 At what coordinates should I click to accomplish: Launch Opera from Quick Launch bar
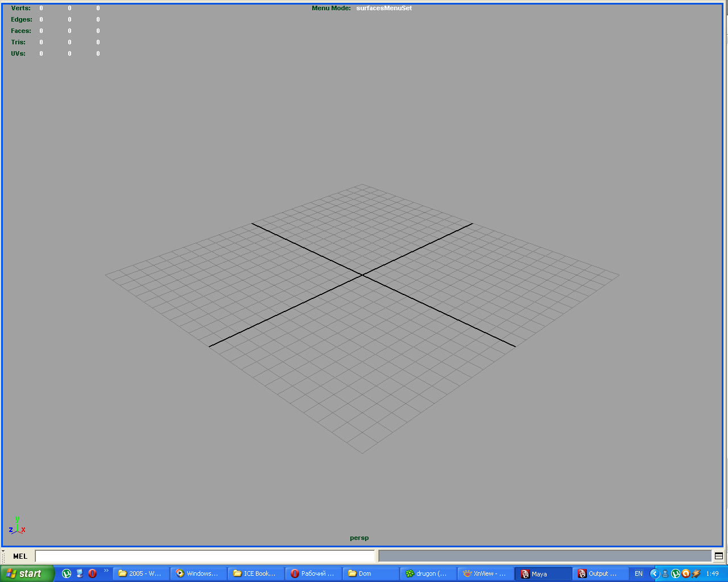click(x=92, y=573)
